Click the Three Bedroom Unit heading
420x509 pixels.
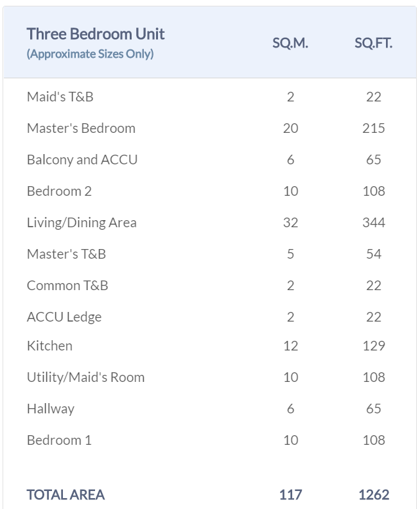[96, 34]
